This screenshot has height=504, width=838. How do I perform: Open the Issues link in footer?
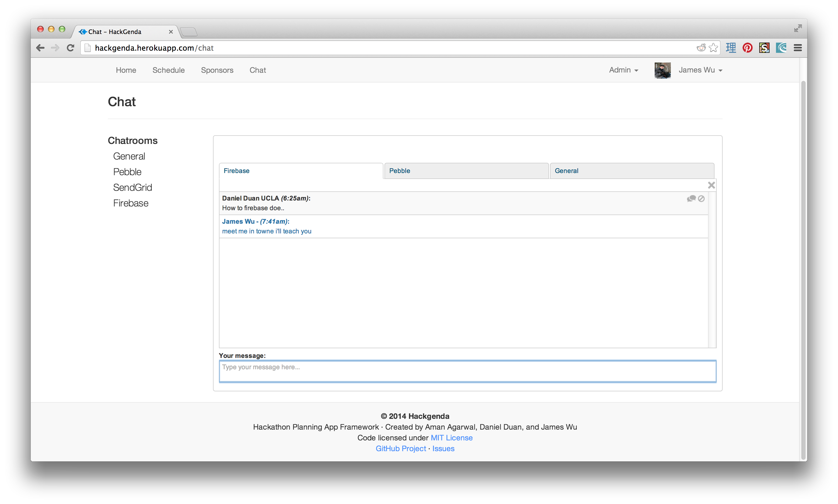[443, 448]
